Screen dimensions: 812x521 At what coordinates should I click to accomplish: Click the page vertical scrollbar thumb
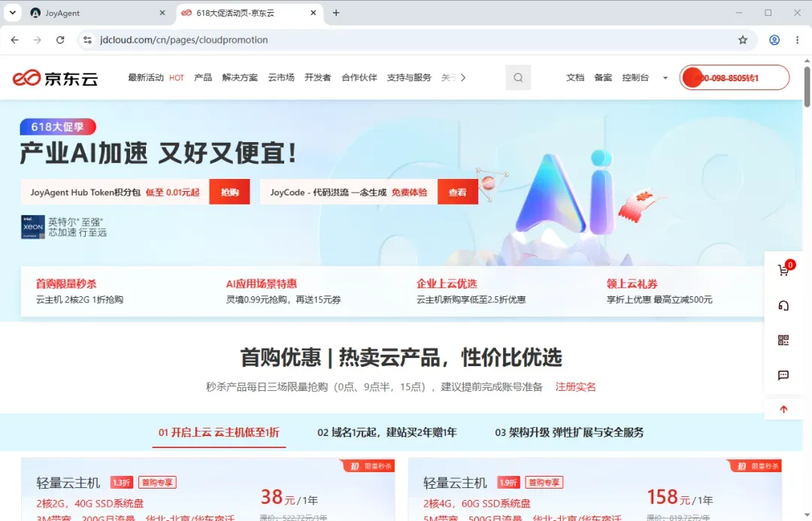tap(807, 87)
